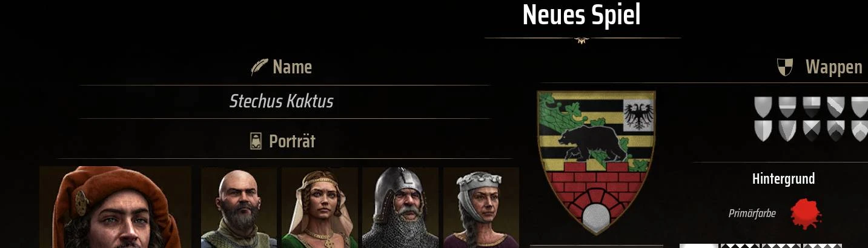Choose the woman with veil portrait
The height and width of the screenshot is (248, 868).
pos(319,207)
